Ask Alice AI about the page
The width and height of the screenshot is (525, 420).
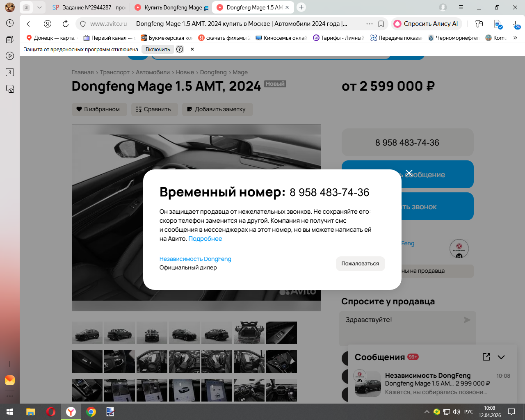pos(427,24)
